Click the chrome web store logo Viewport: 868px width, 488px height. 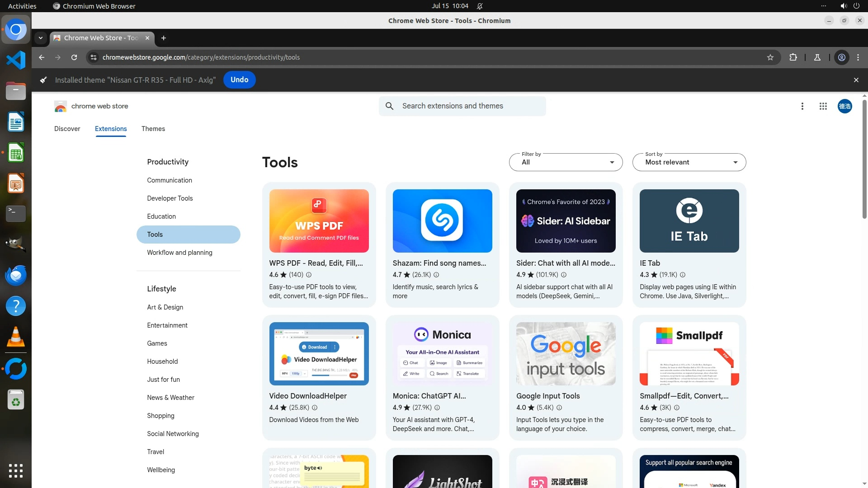(x=91, y=106)
